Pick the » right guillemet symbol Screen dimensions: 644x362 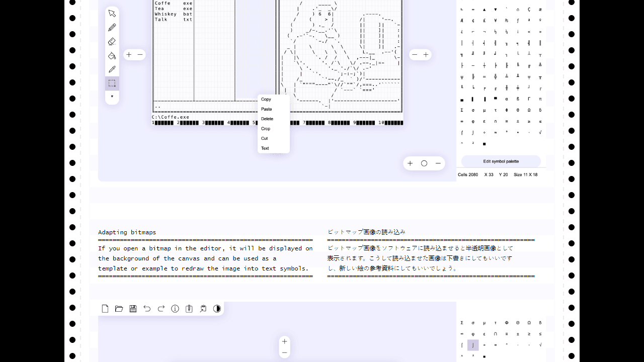point(540,32)
